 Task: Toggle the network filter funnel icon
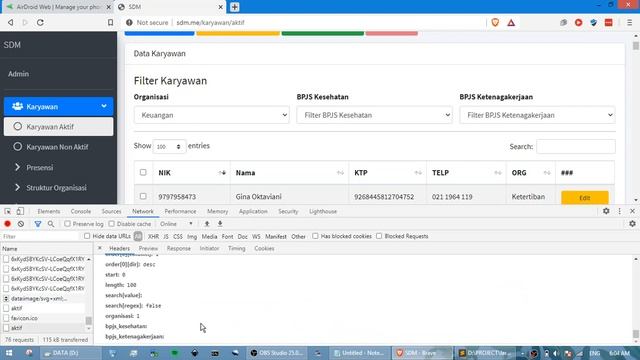pos(38,224)
